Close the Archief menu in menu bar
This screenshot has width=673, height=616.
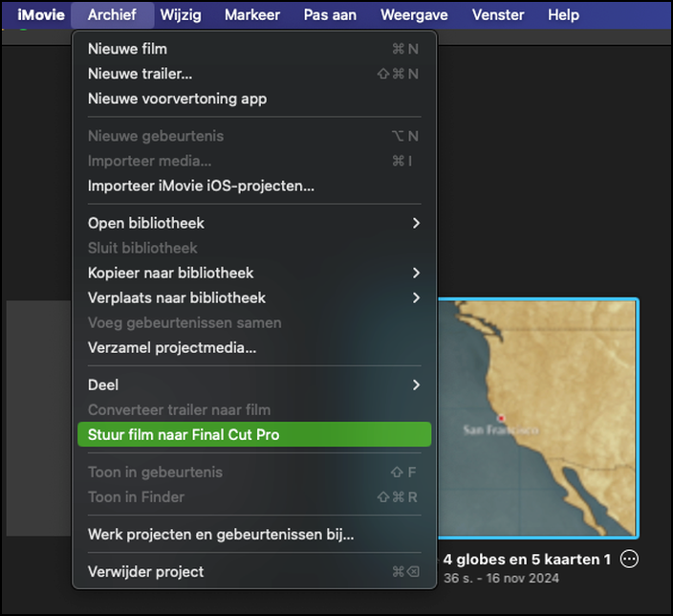point(112,15)
